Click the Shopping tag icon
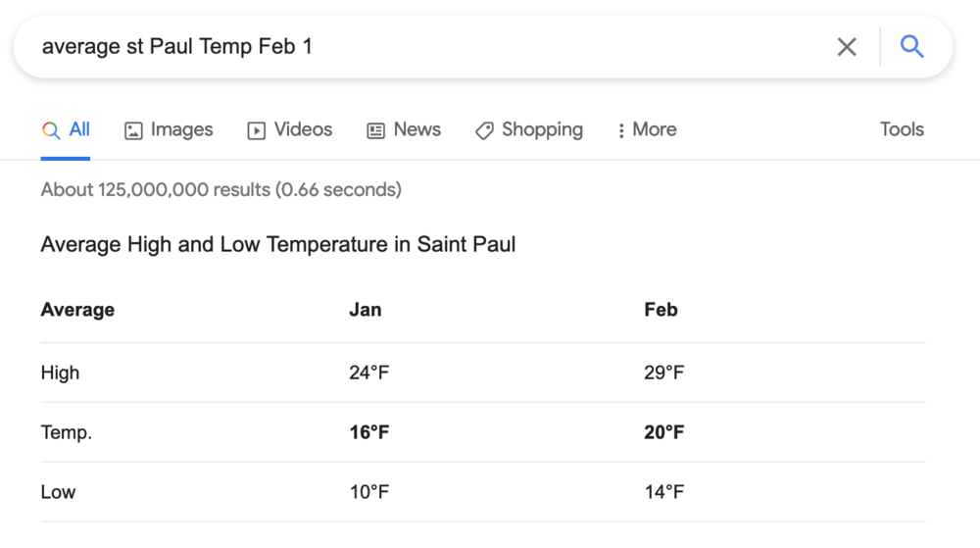 click(484, 130)
